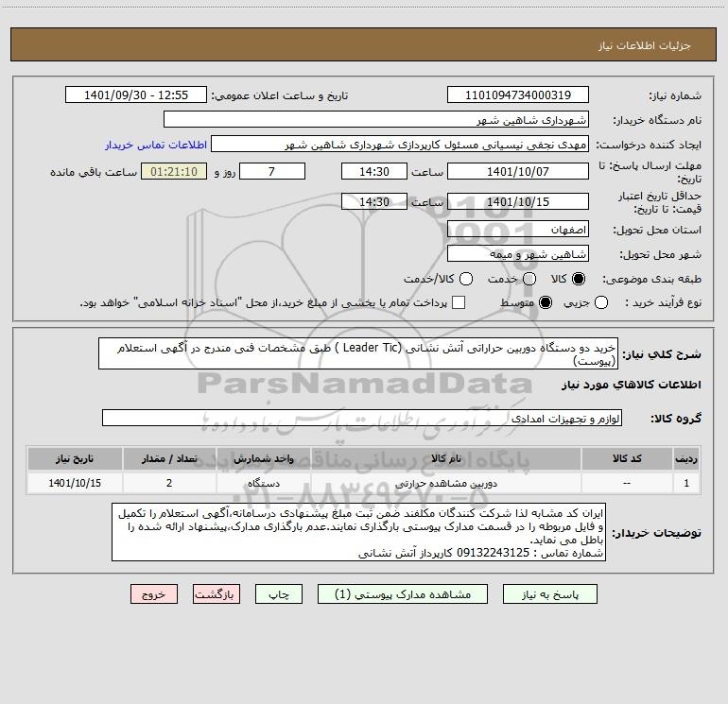Click the buyer name field شهرداری شاهین شهر

(376, 119)
